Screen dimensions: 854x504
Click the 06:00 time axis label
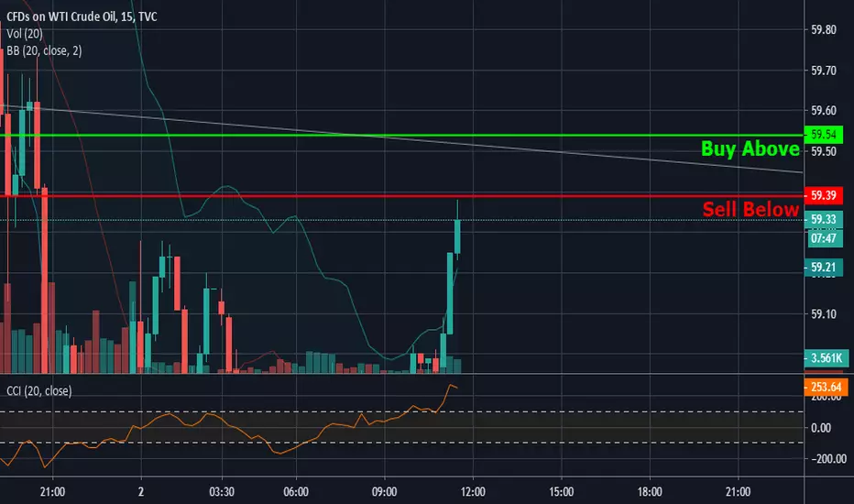296,491
